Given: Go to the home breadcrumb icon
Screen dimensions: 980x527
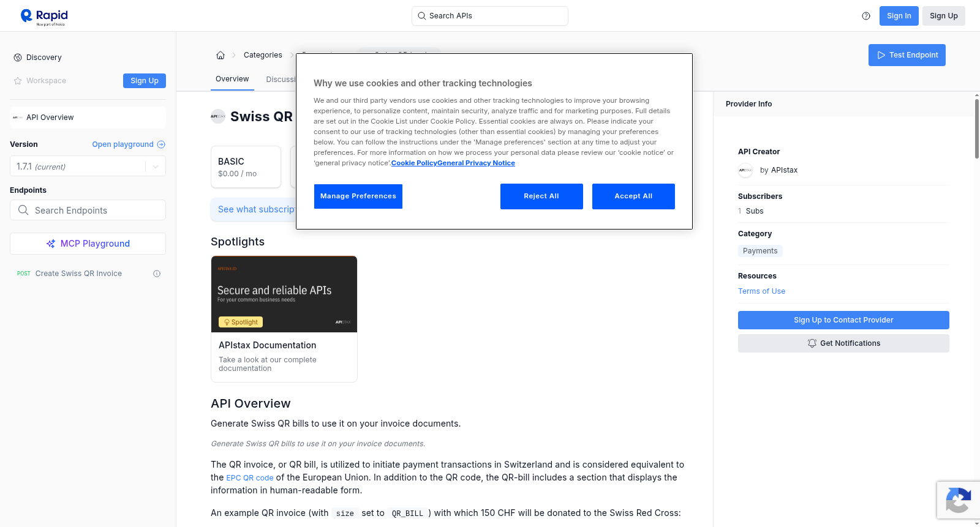Looking at the screenshot, I should click(221, 55).
